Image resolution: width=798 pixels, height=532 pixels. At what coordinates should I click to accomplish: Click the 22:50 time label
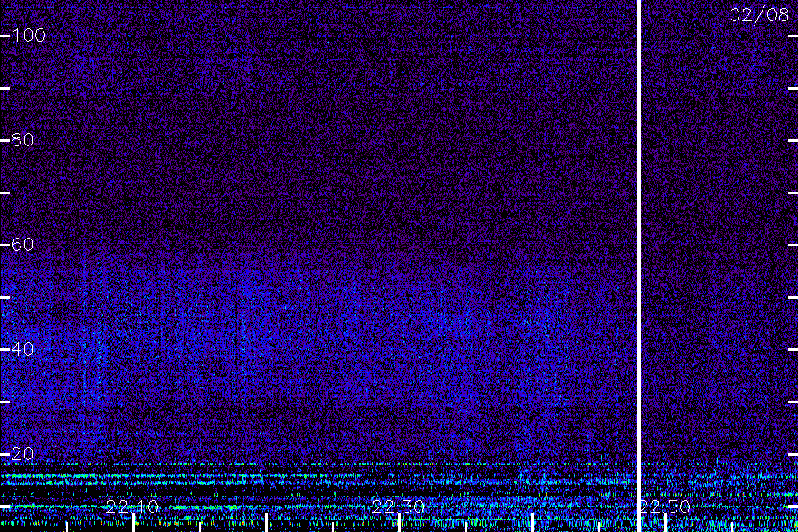pos(665,507)
